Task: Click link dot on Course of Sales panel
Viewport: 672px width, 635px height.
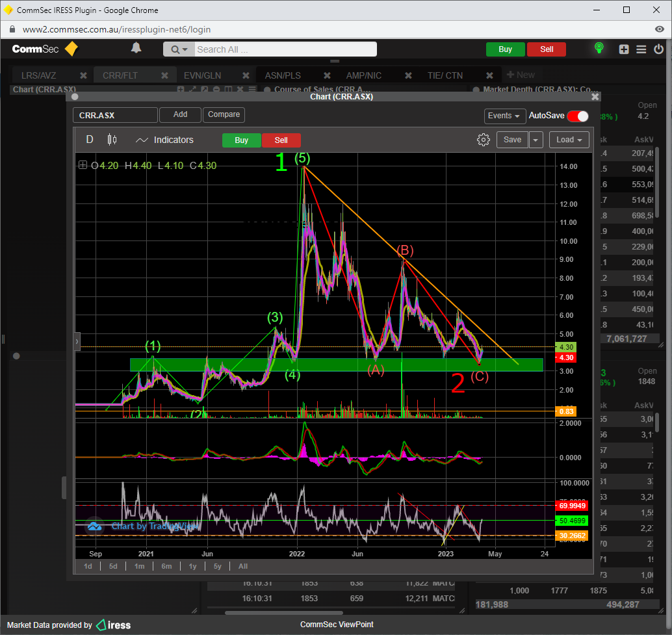Action: pyautogui.click(x=267, y=90)
